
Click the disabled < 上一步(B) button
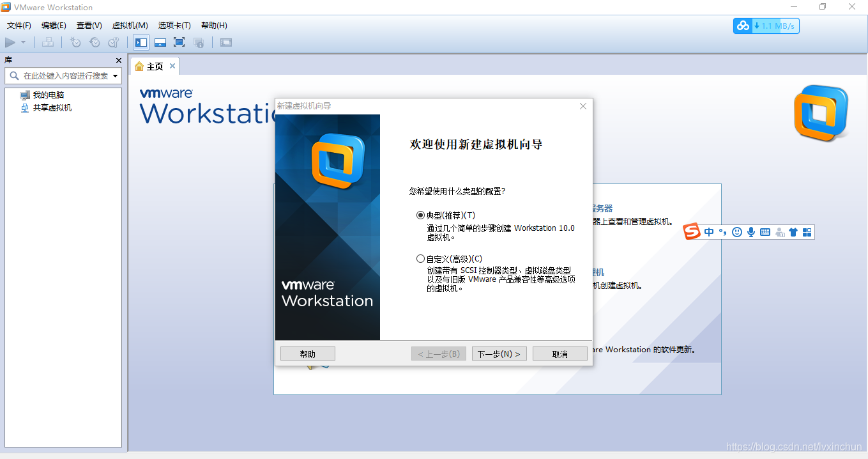click(439, 354)
